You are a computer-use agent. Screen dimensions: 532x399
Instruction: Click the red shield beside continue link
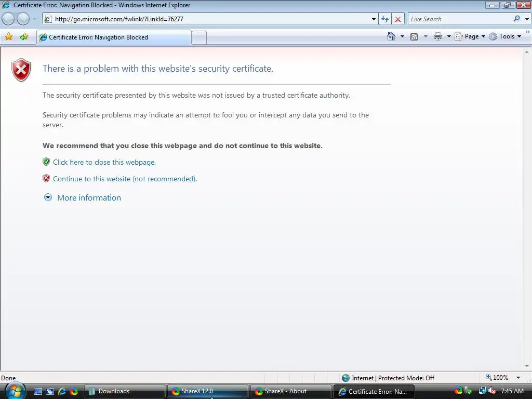pyautogui.click(x=46, y=178)
